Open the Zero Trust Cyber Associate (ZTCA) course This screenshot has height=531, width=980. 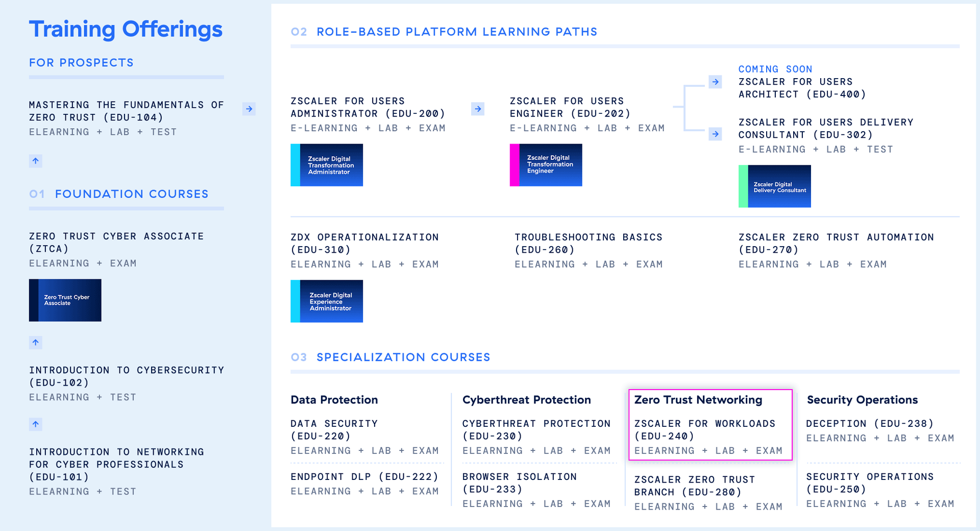[116, 243]
